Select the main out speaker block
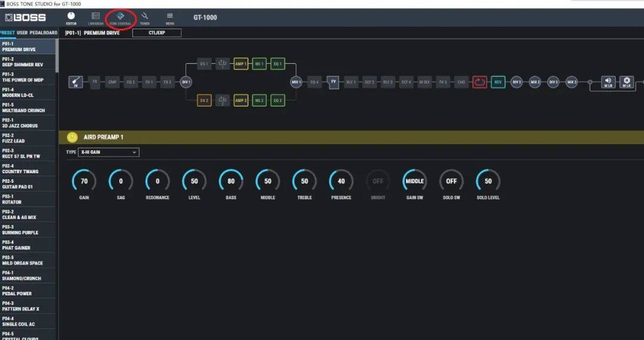The width and height of the screenshot is (644, 340). tap(608, 82)
